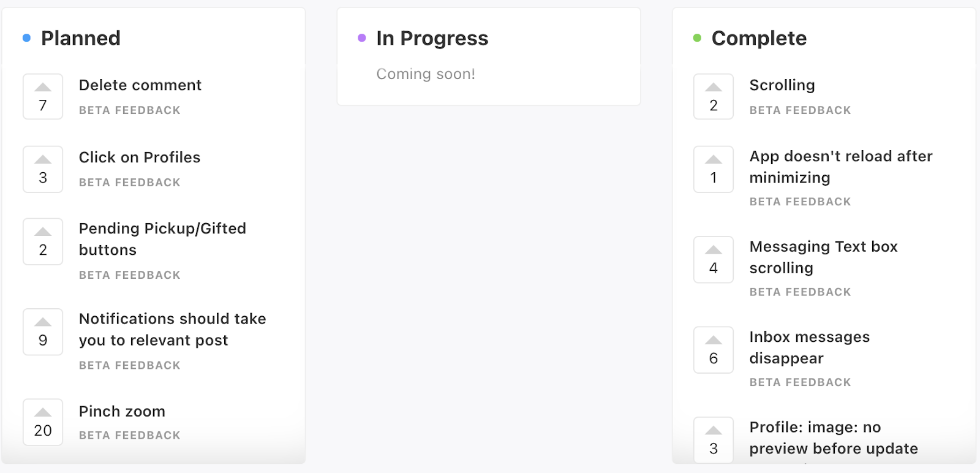Screen dimensions: 980x473
Task: Upvote the Notifications relevant post item
Action: [x=43, y=331]
